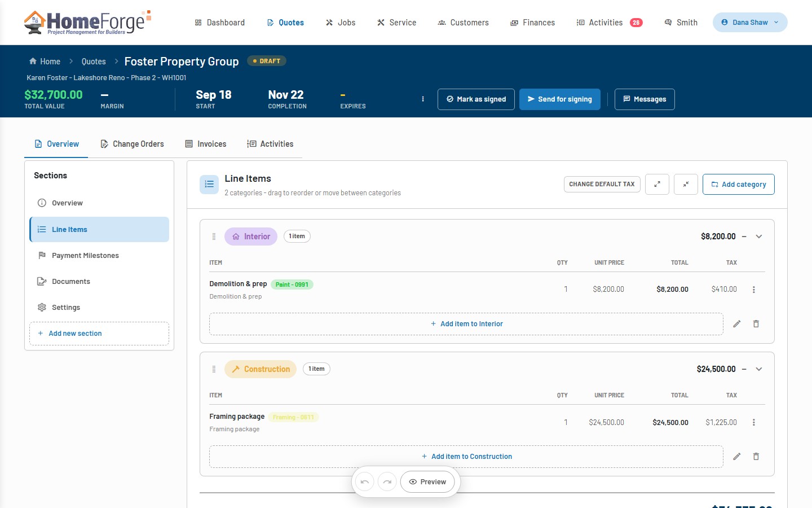812x508 pixels.
Task: Open the Finances nav item
Action: pyautogui.click(x=533, y=23)
